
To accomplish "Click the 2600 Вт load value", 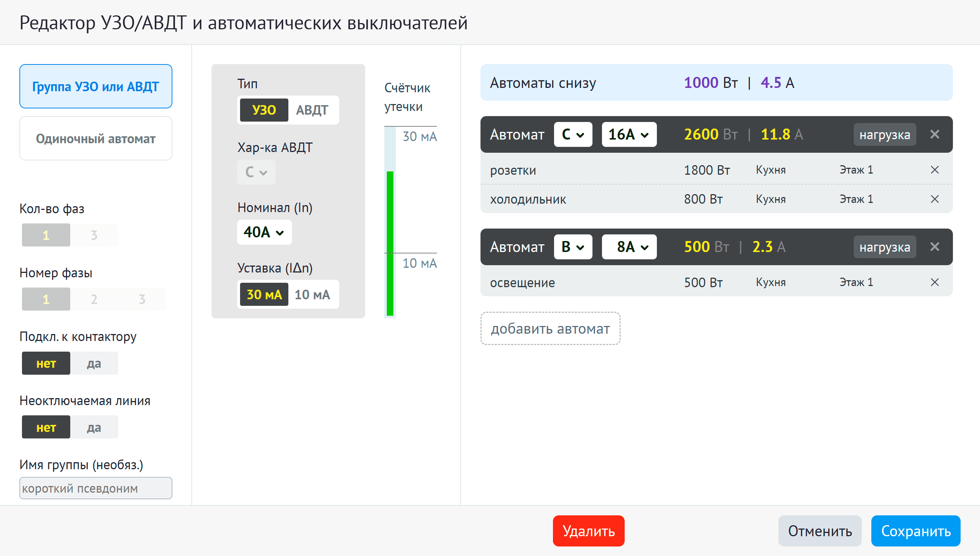I will tap(711, 134).
